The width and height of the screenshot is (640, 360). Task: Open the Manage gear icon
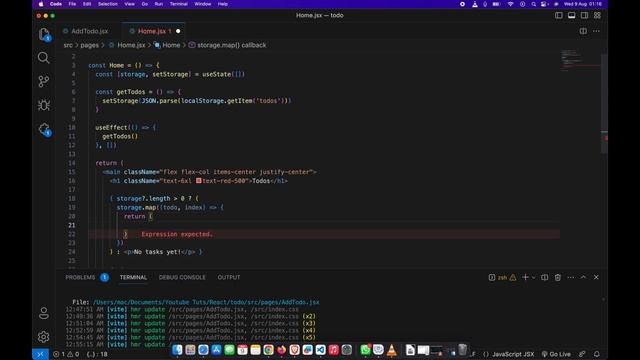coord(44,337)
